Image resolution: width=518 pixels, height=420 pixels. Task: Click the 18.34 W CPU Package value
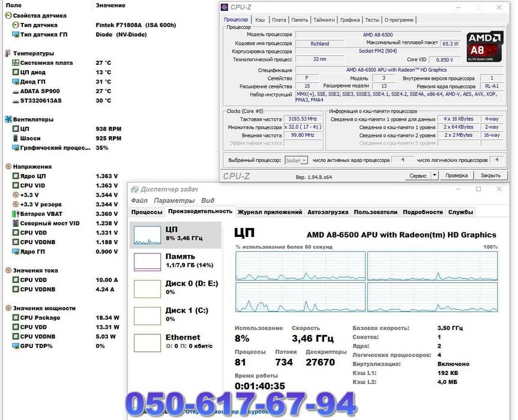pyautogui.click(x=107, y=317)
